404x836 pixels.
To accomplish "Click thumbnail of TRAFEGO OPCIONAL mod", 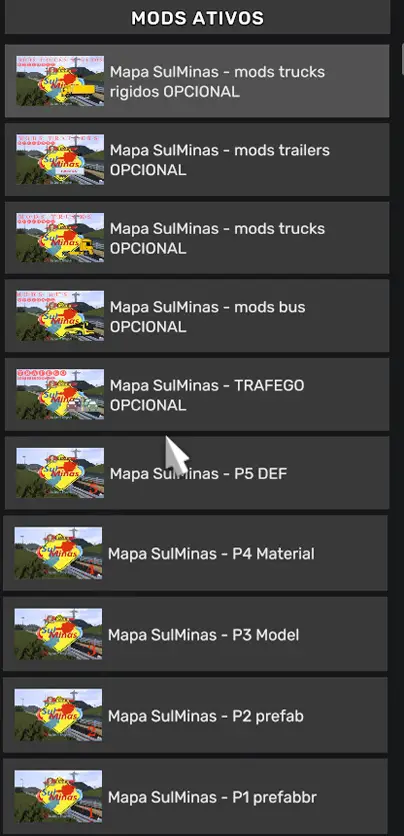I will [x=60, y=395].
